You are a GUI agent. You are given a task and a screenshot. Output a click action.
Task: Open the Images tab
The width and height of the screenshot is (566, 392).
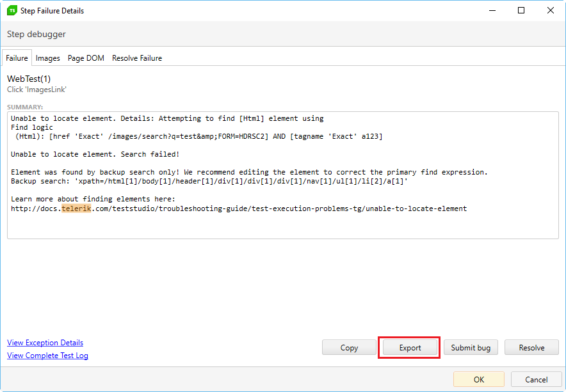[x=48, y=58]
